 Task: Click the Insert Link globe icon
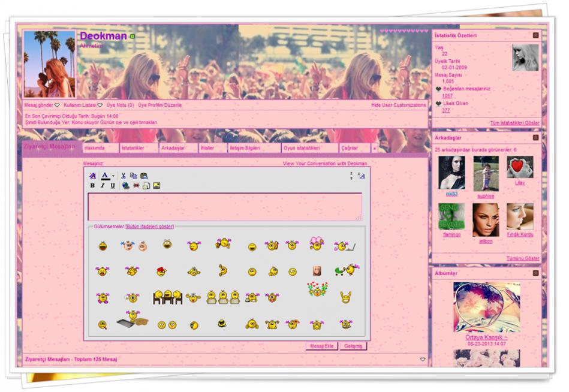126,186
